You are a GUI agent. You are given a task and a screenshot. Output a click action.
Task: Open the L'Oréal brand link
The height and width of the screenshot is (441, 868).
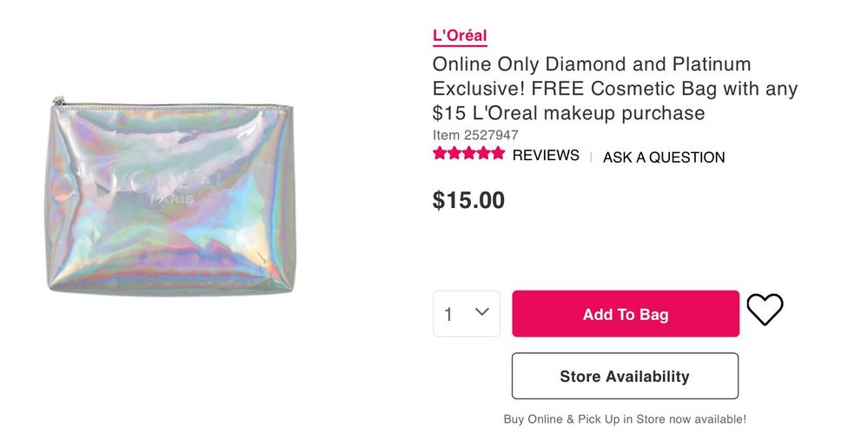click(x=460, y=36)
